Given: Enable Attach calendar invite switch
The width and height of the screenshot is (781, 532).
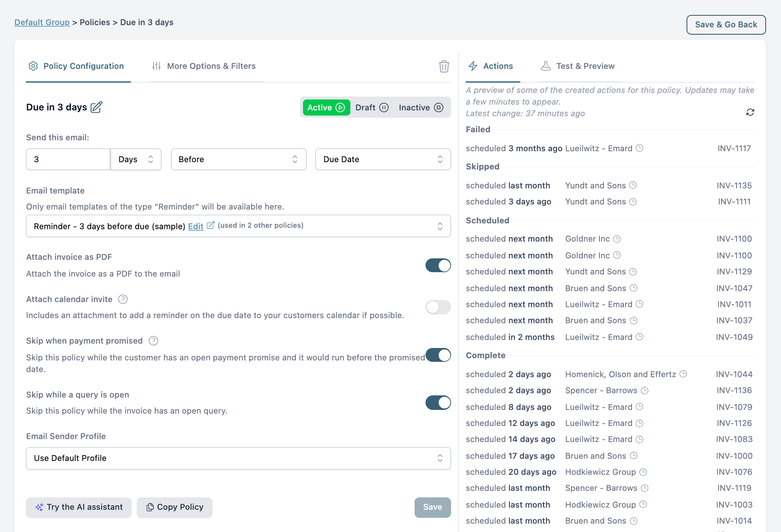Looking at the screenshot, I should click(x=438, y=307).
